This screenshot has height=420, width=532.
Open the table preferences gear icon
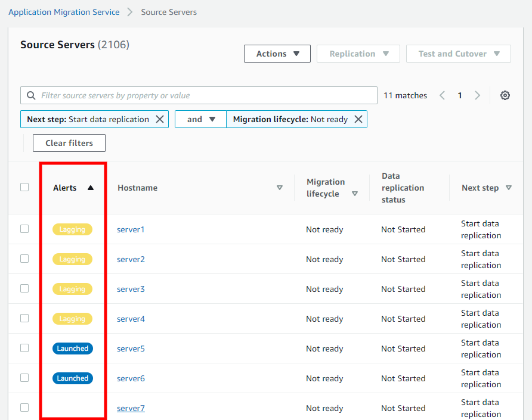[505, 95]
